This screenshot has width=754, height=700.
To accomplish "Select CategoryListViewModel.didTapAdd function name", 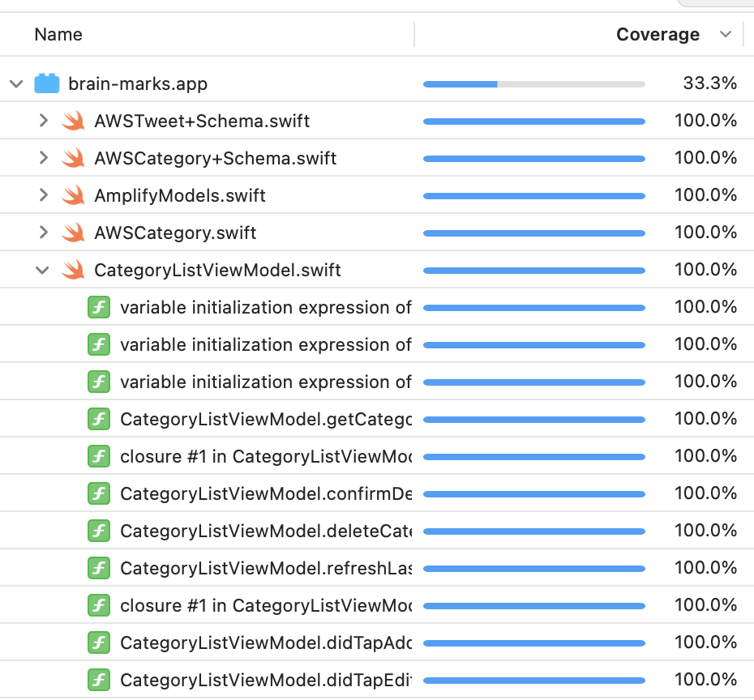I will click(x=266, y=642).
